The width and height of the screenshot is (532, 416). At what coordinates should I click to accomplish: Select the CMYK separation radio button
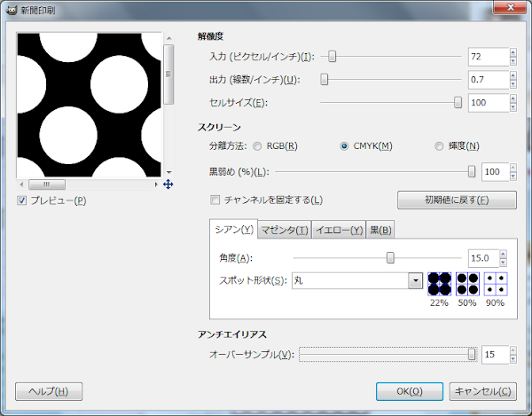coord(344,146)
